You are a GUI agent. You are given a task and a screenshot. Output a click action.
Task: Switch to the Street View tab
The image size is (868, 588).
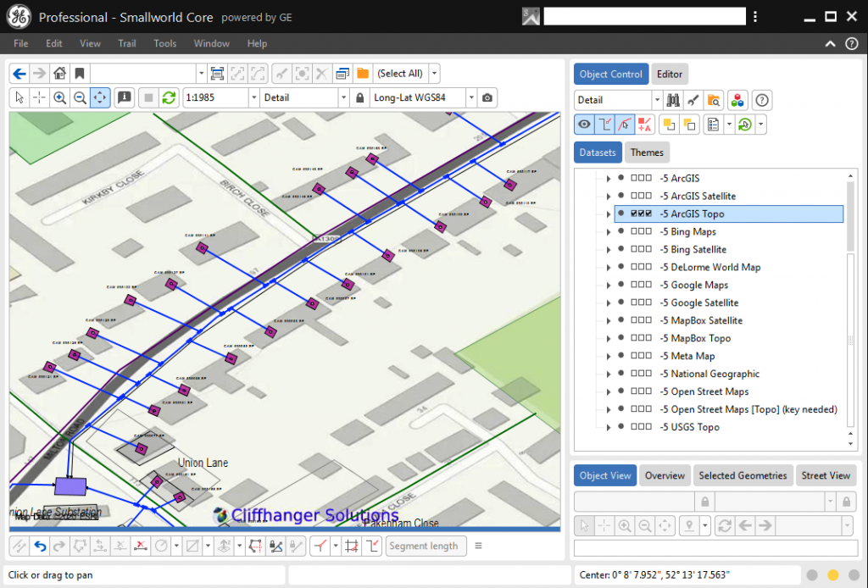pyautogui.click(x=826, y=475)
